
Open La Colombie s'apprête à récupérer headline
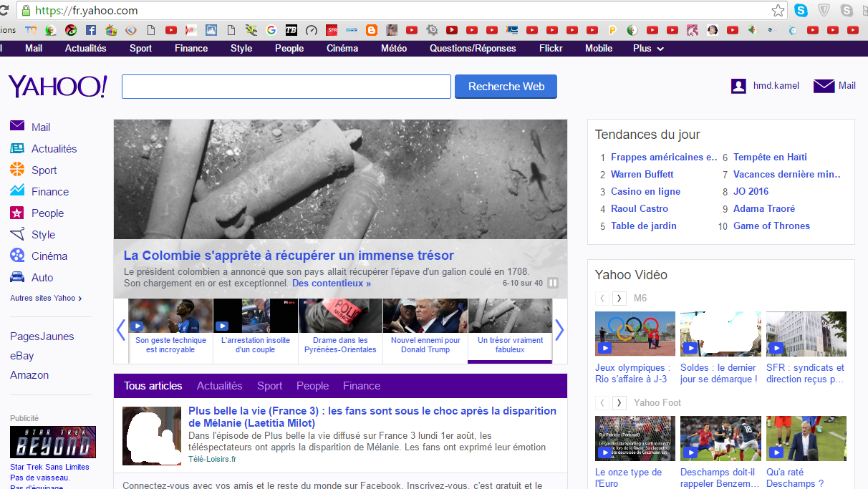point(289,256)
